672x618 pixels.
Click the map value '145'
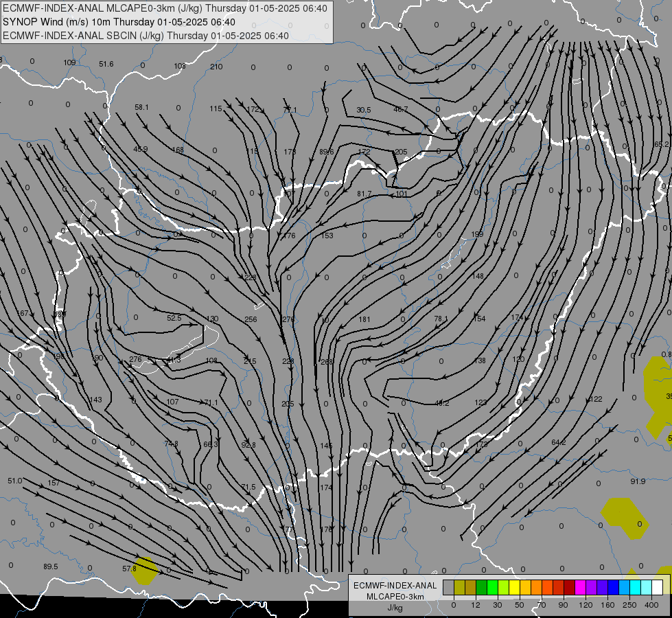click(x=326, y=446)
